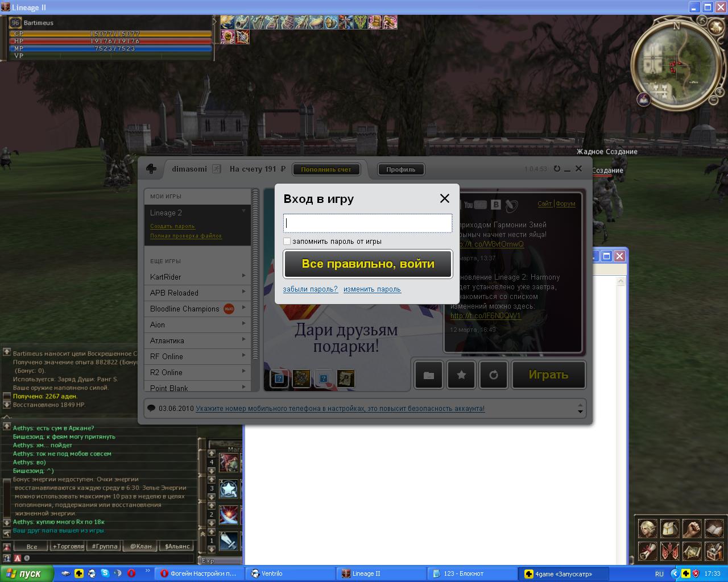Click the "Полная проверка файлов" link

(186, 236)
